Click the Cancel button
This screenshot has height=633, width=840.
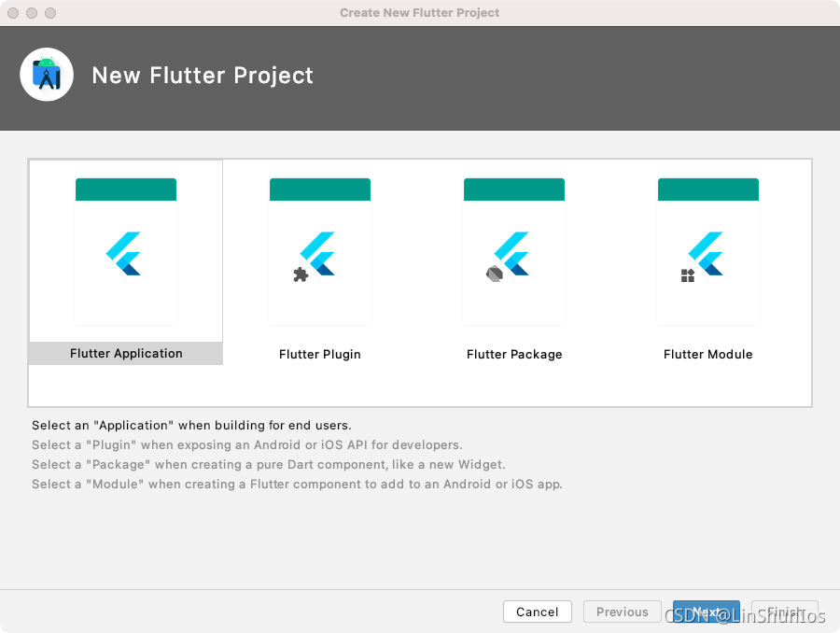tap(538, 612)
